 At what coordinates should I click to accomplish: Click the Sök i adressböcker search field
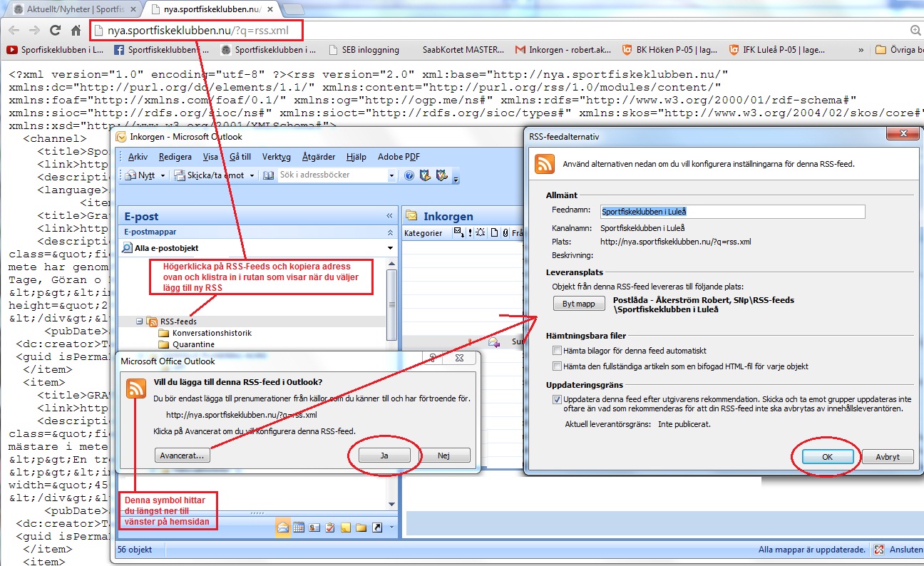pos(332,175)
